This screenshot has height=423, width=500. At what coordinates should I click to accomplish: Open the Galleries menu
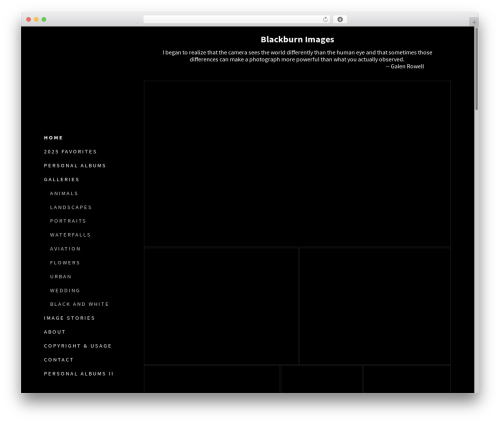click(x=61, y=180)
